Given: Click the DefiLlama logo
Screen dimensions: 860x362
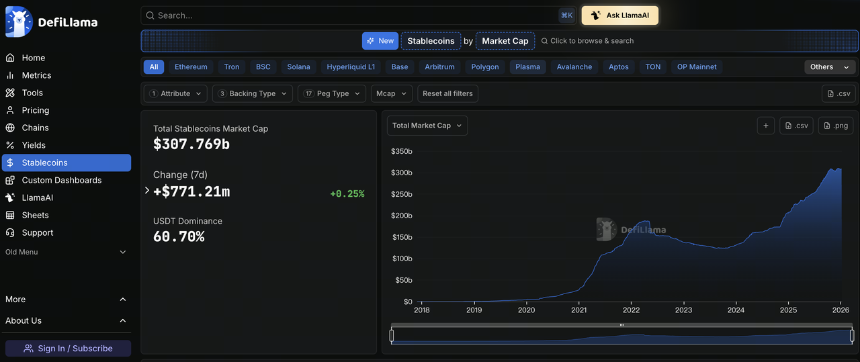Looking at the screenshot, I should 52,22.
